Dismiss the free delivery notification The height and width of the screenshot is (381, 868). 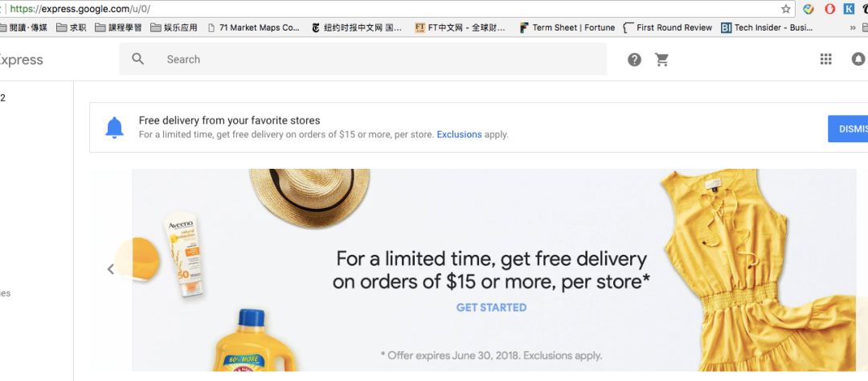(850, 129)
